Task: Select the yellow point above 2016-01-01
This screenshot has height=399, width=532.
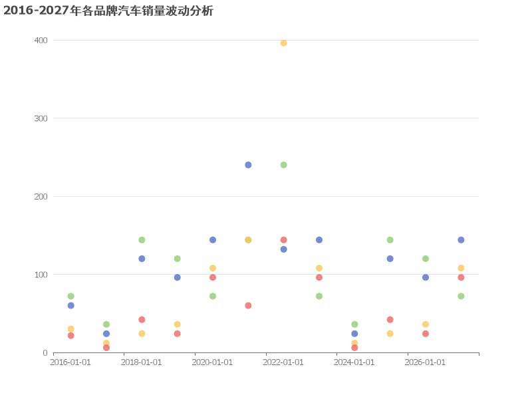Action: [x=71, y=329]
